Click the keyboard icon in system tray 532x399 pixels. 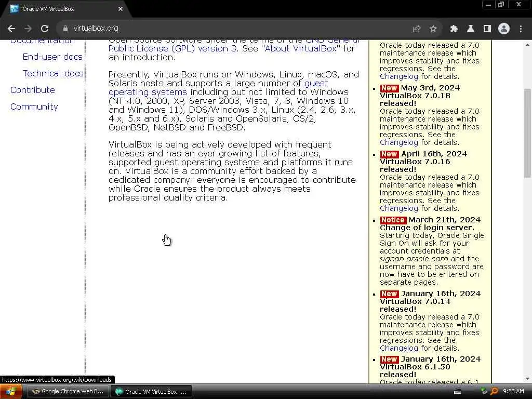[x=458, y=392]
